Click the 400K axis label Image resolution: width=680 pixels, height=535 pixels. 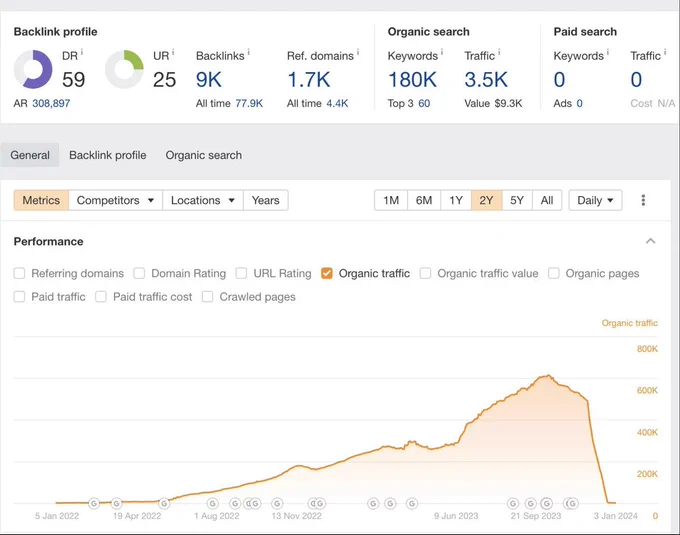point(647,432)
